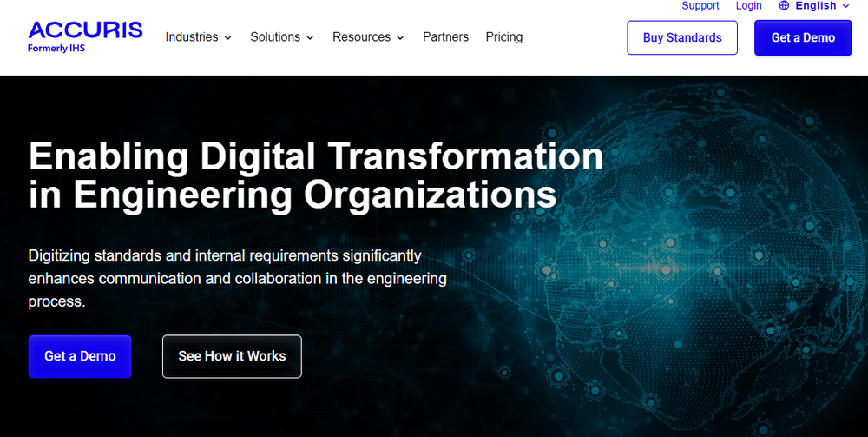Click See How it Works button
868x437 pixels.
tap(232, 356)
